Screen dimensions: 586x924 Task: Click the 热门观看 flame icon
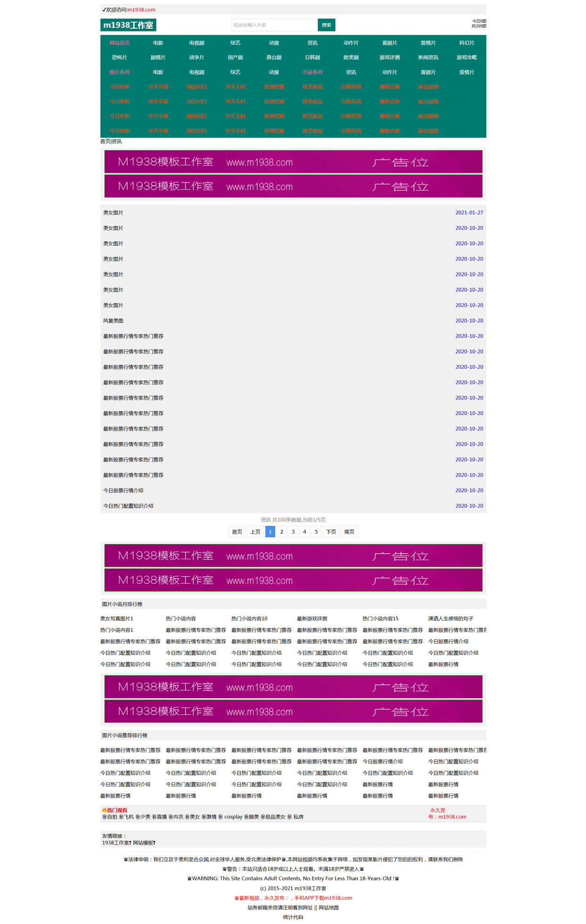(x=104, y=810)
